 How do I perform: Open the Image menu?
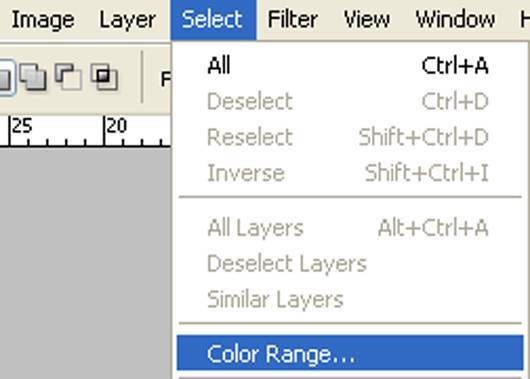click(43, 20)
